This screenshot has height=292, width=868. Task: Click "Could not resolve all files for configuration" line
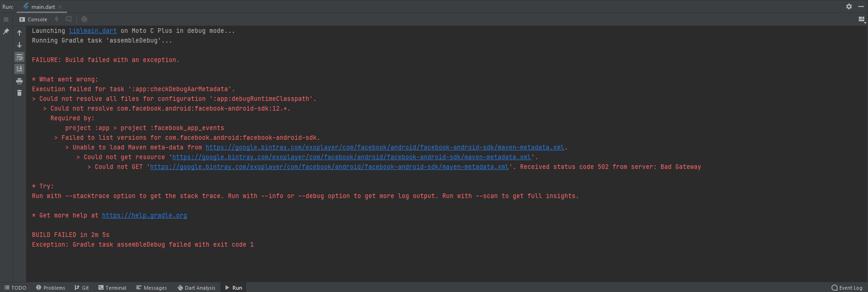(174, 99)
